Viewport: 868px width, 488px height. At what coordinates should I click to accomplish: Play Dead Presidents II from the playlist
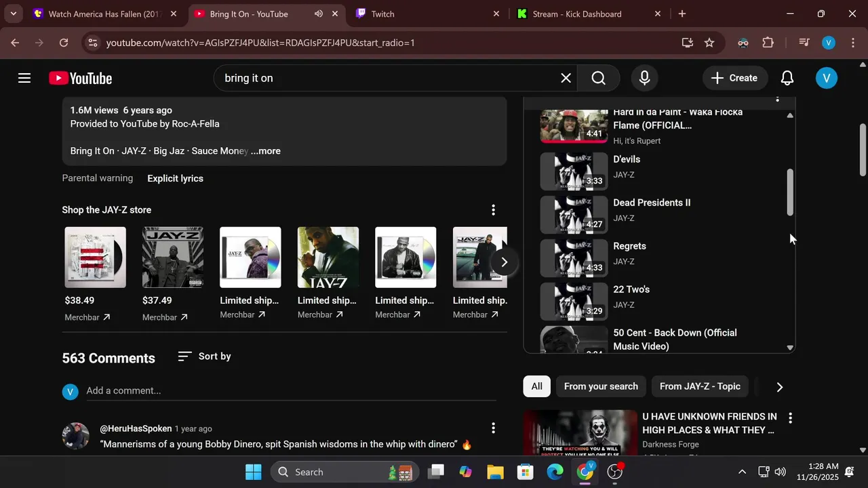click(x=658, y=215)
